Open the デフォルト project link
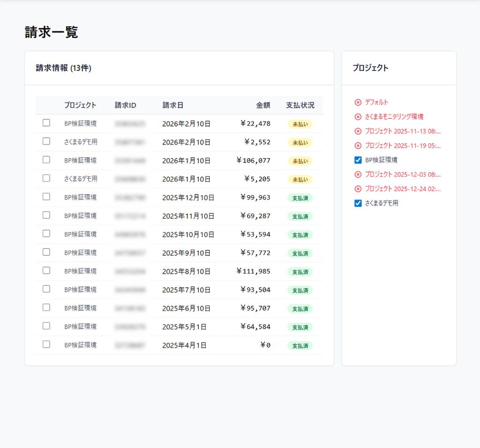This screenshot has width=480, height=448. pyautogui.click(x=376, y=102)
